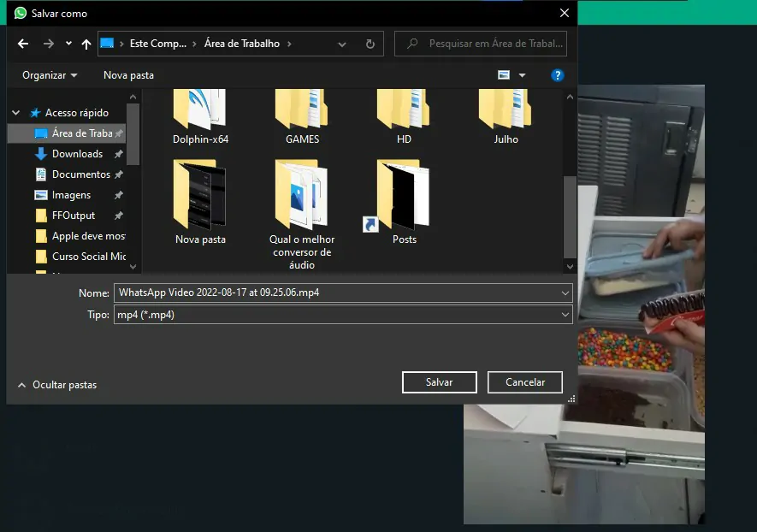Click the Salvar button
Screen dimensions: 757x532
440,382
